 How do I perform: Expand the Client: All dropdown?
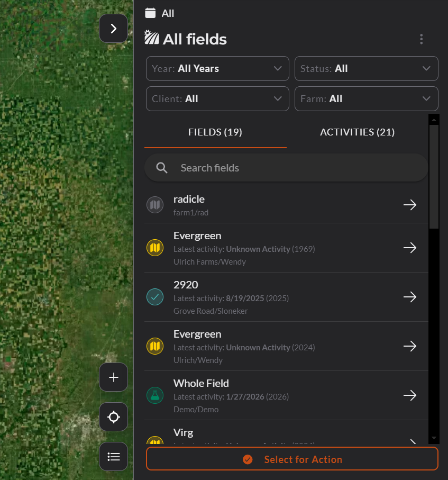(x=217, y=98)
